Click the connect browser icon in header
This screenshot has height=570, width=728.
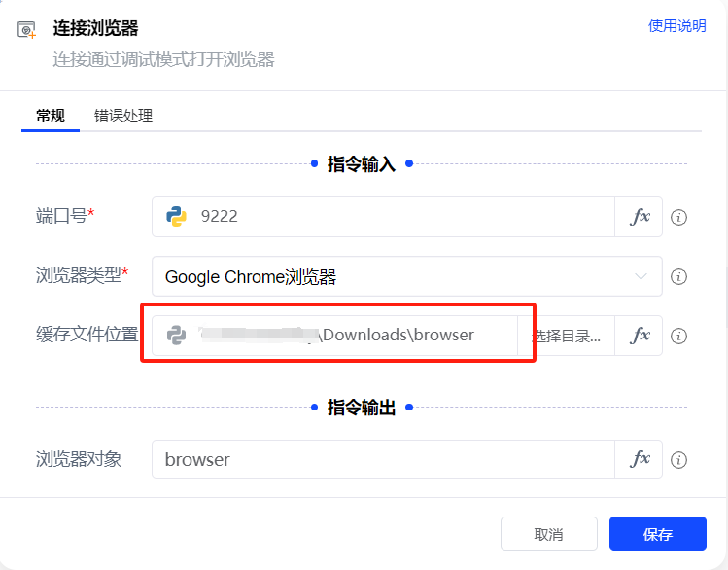27,31
